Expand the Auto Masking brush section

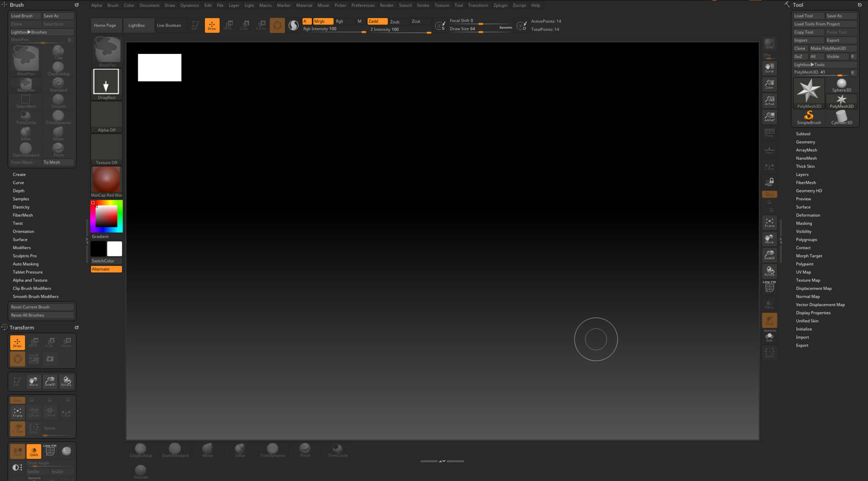[25, 264]
